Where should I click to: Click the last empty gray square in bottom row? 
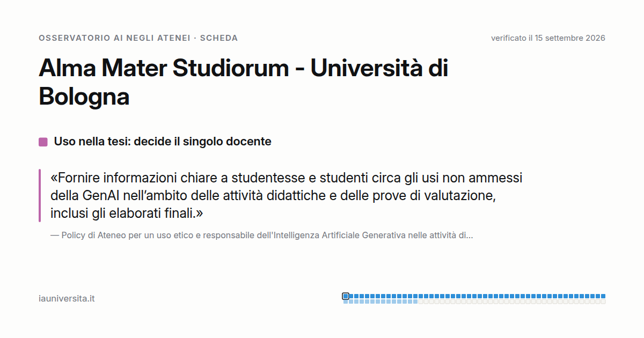pos(603,302)
